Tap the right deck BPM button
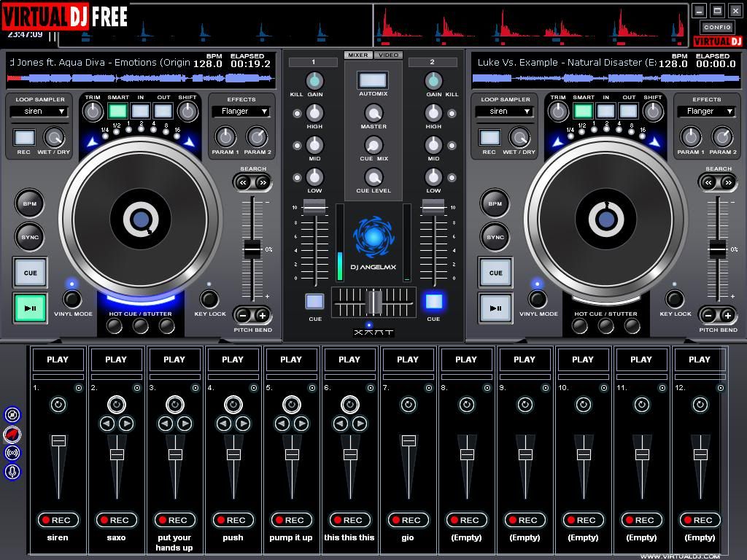Screen dimensions: 747x560 point(495,203)
